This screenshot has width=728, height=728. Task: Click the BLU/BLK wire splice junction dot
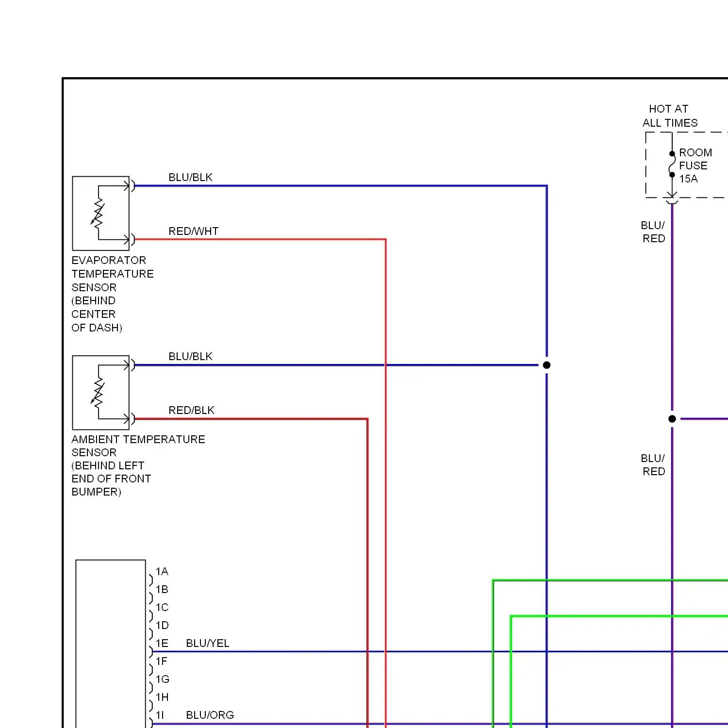546,365
